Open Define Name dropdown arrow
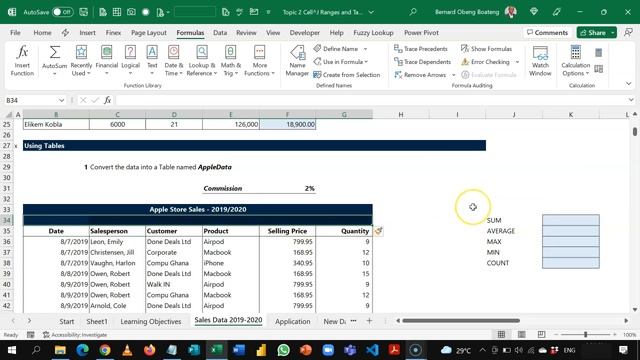Screen dimensions: 640x360 [x=365, y=49]
